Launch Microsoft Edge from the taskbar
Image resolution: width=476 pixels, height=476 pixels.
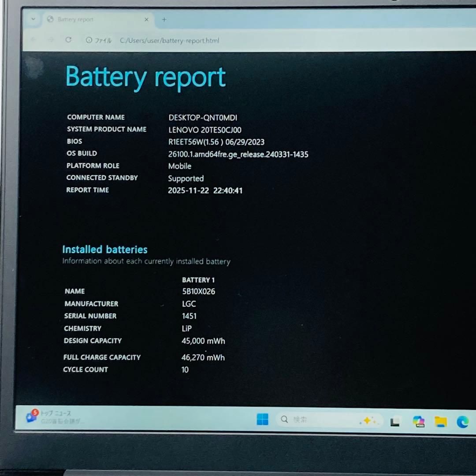click(x=462, y=422)
